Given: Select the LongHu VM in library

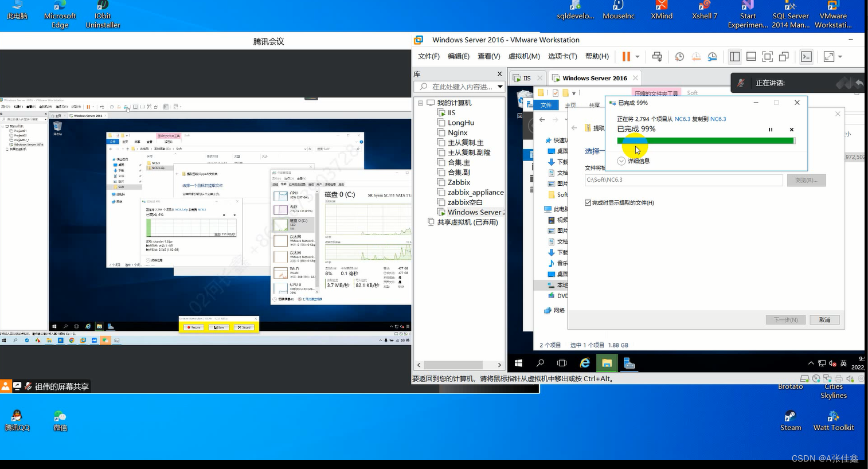Looking at the screenshot, I should coord(460,123).
